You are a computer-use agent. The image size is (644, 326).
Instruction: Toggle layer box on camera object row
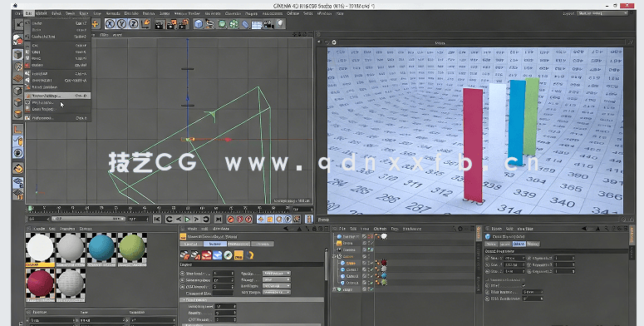[365, 249]
